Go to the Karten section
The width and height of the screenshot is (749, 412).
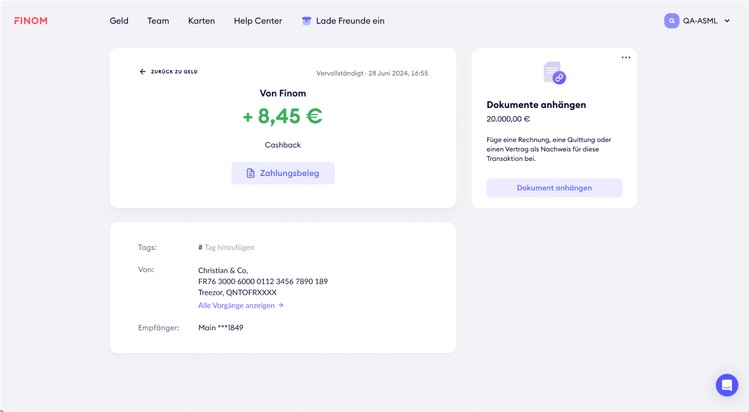tap(201, 21)
